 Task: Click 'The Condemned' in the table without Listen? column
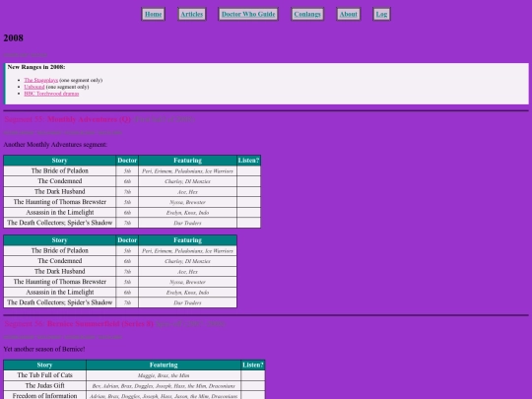tap(60, 261)
